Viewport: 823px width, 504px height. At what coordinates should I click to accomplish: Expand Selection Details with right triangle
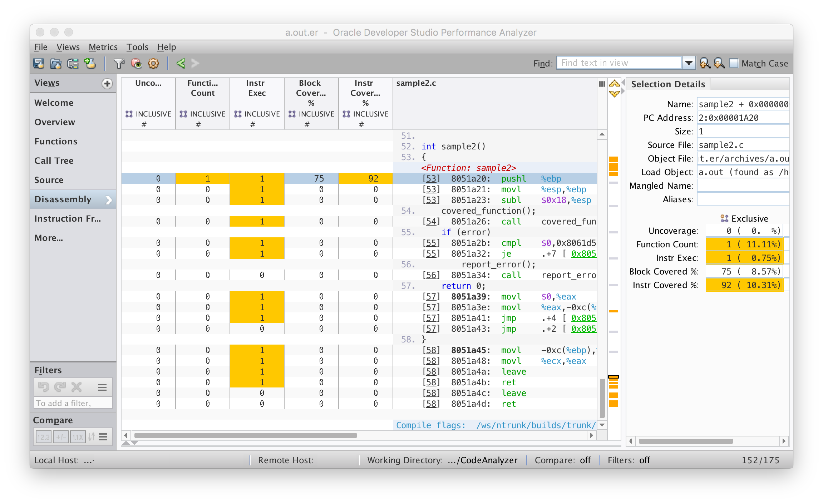(624, 92)
